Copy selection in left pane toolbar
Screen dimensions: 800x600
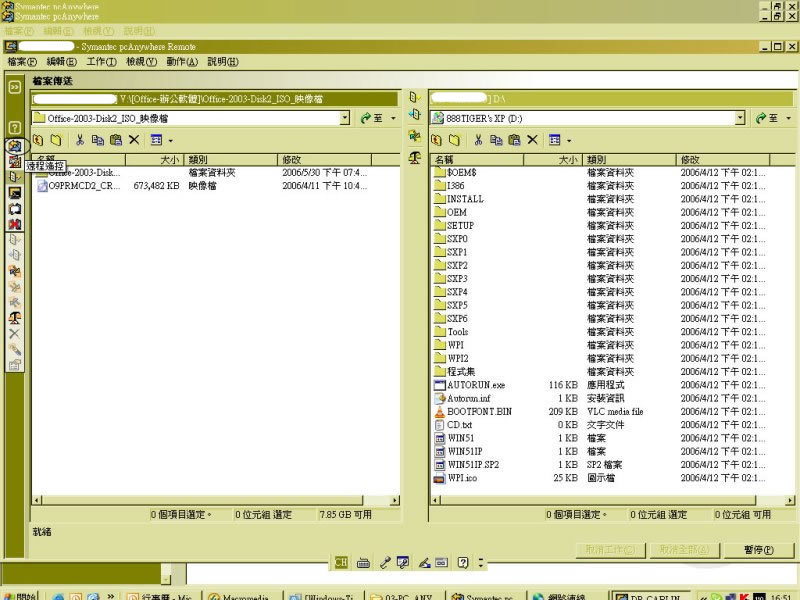(x=97, y=140)
